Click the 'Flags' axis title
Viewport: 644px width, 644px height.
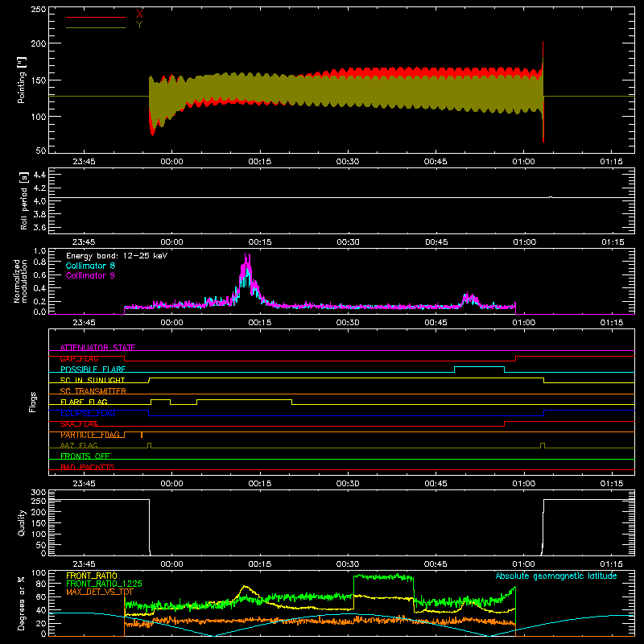coord(32,402)
